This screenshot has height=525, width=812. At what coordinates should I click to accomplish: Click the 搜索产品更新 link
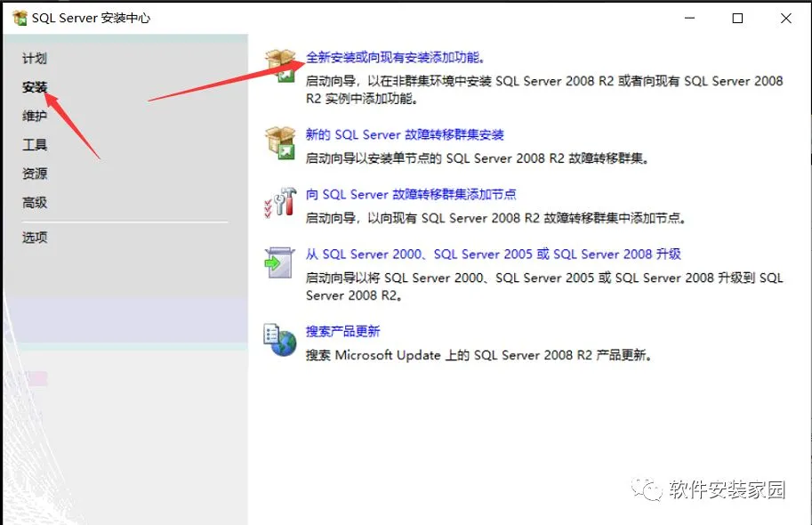click(x=342, y=331)
